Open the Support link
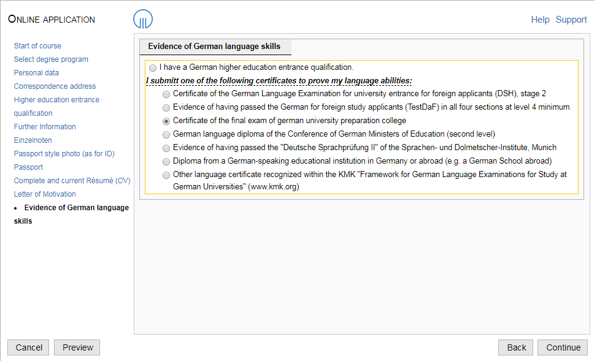 click(x=571, y=20)
